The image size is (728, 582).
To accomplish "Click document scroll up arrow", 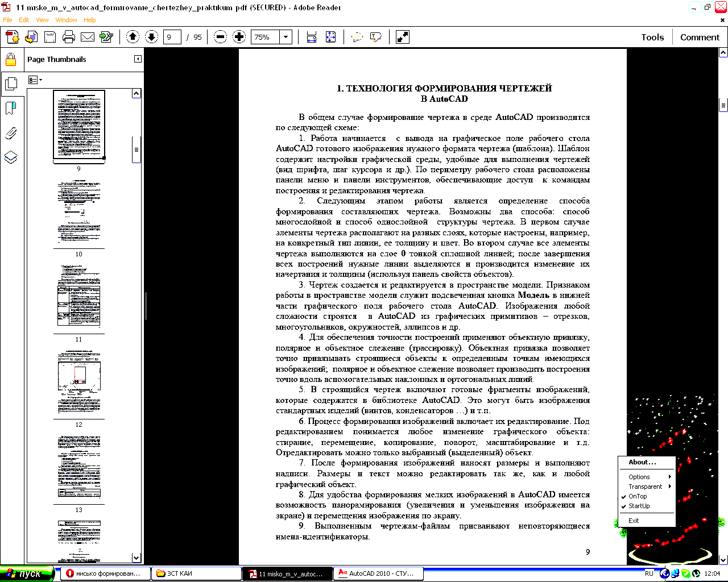I will coord(723,53).
